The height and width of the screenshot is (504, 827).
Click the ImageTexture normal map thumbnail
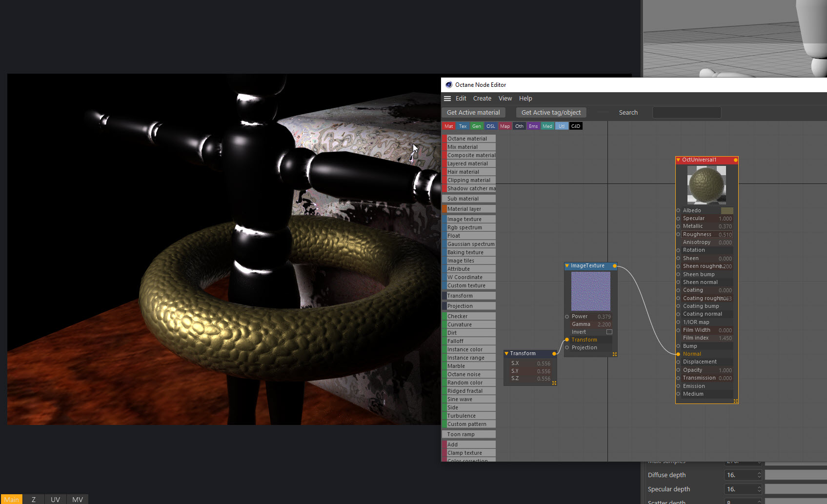pyautogui.click(x=591, y=291)
